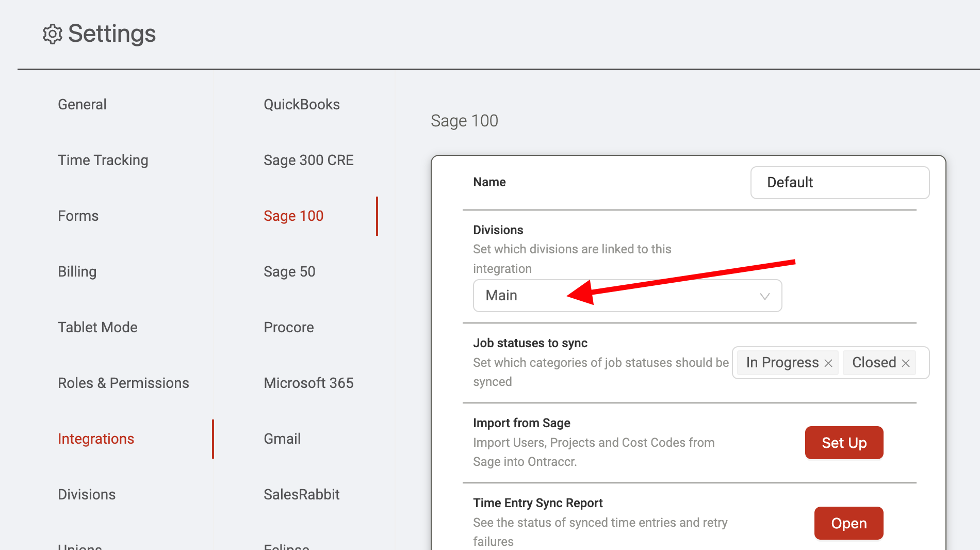Click the Time Entry Sync Report label
Screen dimensions: 980x550
pyautogui.click(x=537, y=503)
